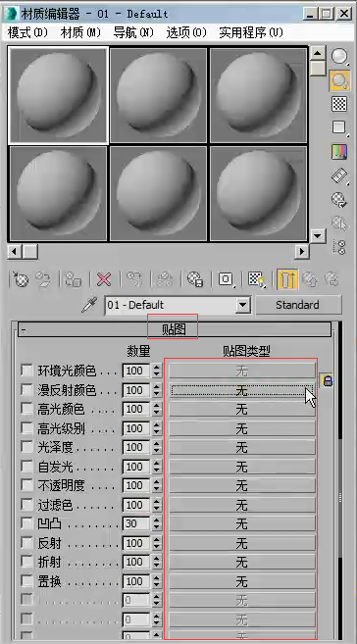Click the 反射 map type 无 button
The height and width of the screenshot is (644, 357).
click(x=242, y=543)
